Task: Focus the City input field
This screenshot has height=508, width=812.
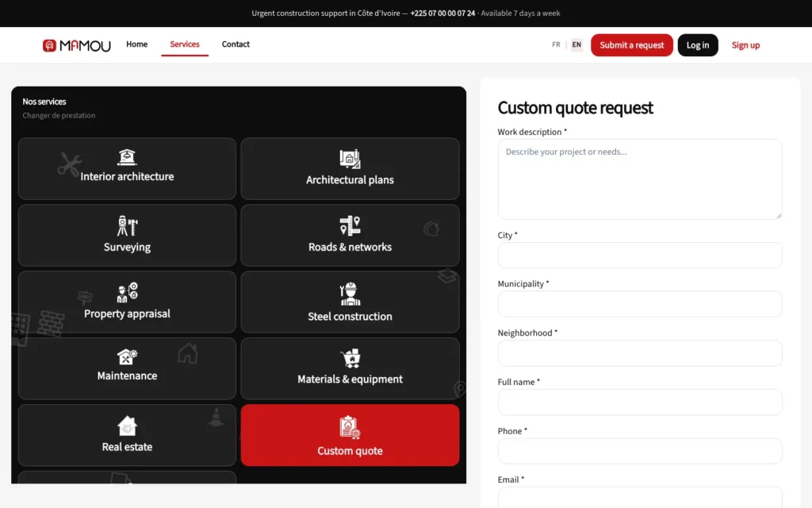Action: tap(640, 255)
